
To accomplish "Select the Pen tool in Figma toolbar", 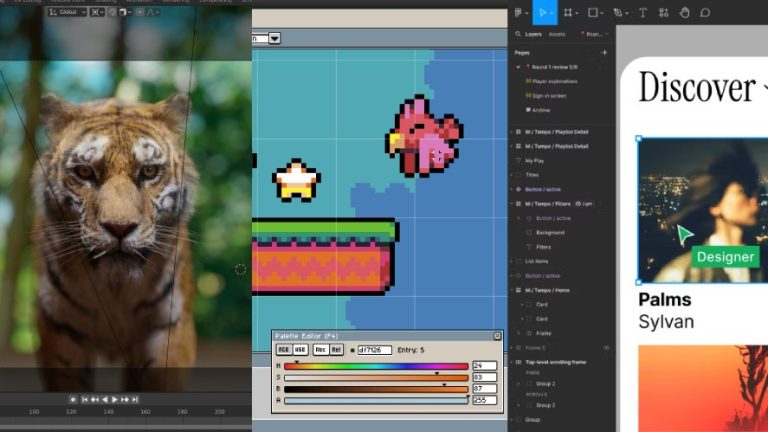I will click(x=618, y=13).
